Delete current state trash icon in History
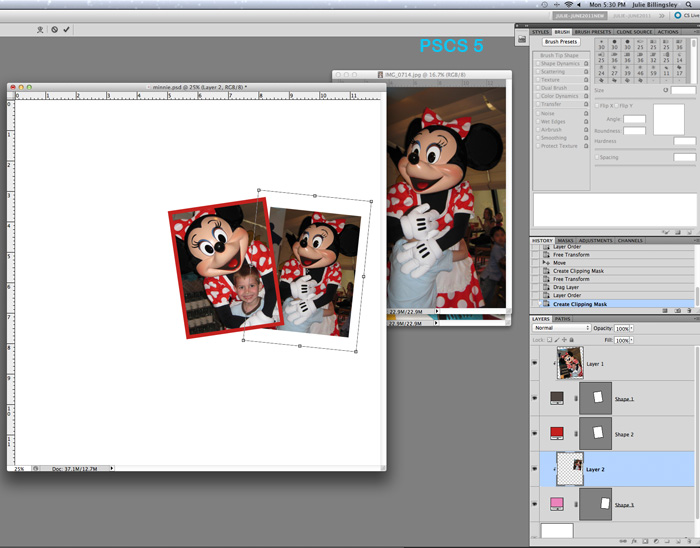Screen dimensions: 700x548 pyautogui.click(x=690, y=311)
